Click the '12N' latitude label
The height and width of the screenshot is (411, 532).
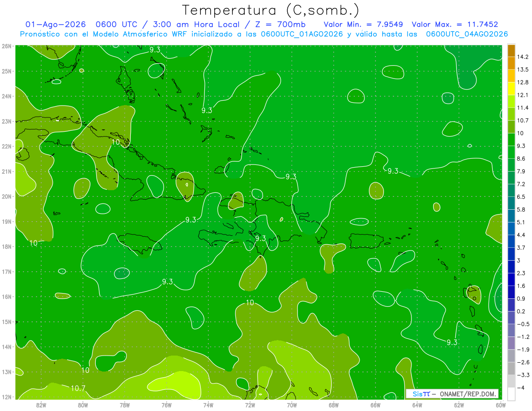7,397
